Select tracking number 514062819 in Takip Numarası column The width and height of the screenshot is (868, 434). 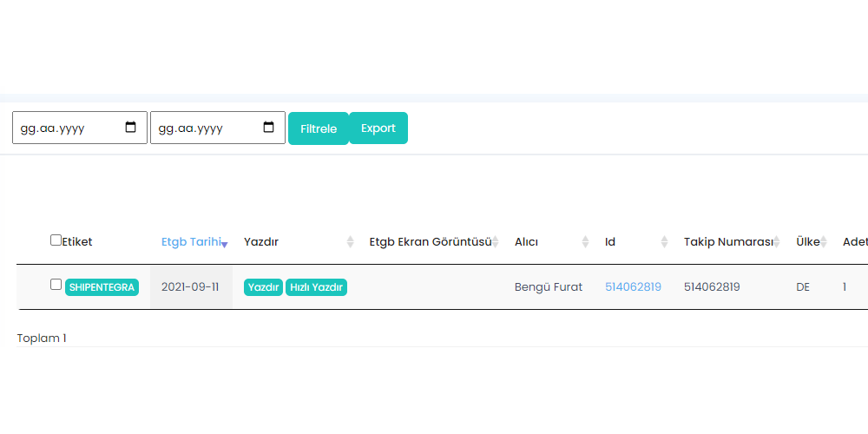[712, 286]
